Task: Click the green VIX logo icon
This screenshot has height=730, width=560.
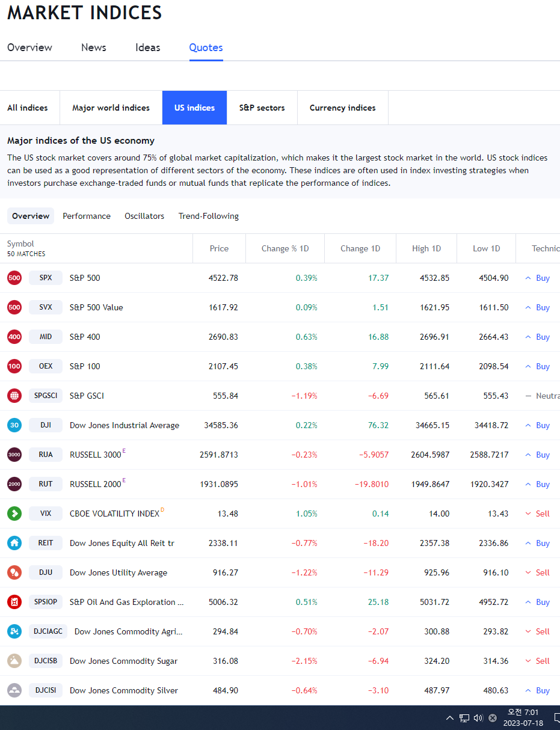Action: (14, 514)
